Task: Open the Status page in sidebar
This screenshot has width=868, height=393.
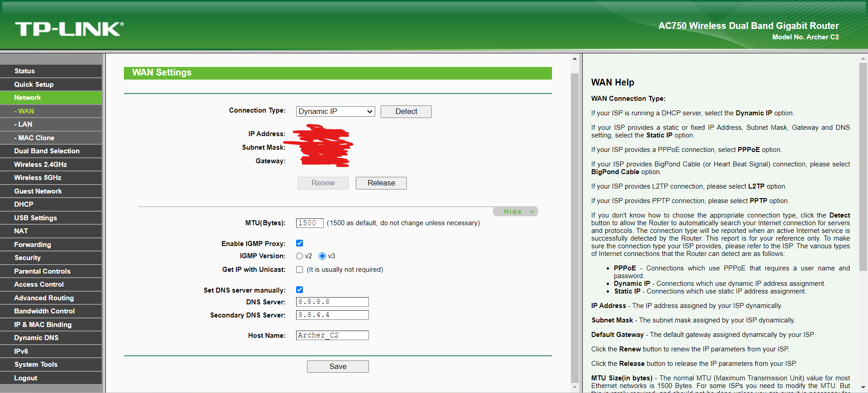Action: (51, 71)
